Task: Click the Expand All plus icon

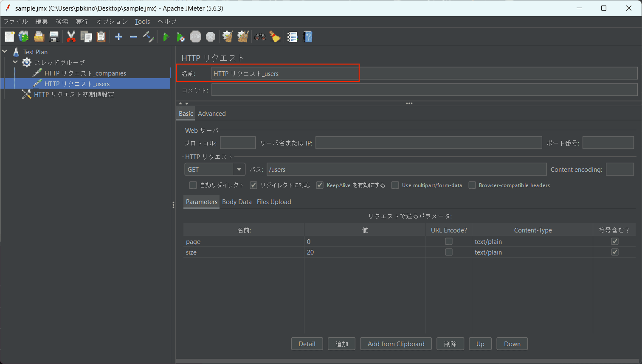Action: (x=118, y=37)
